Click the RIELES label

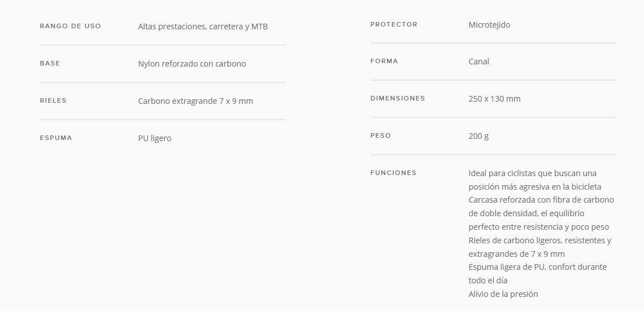point(53,101)
